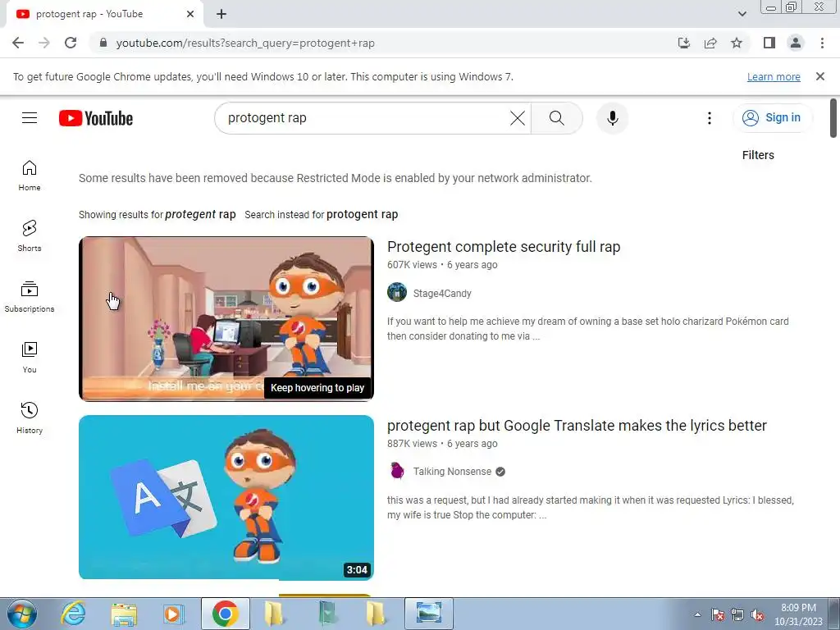Click the browser address bar URL
840x630 pixels.
[x=245, y=43]
